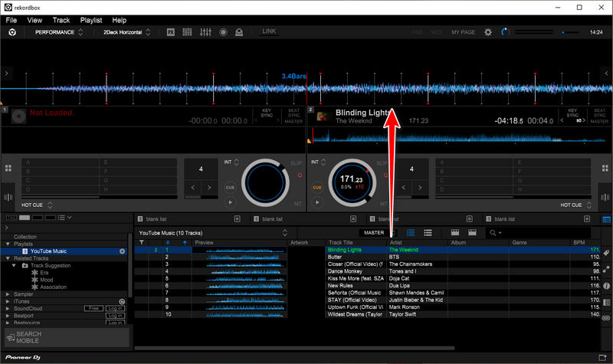613x364 pixels.
Task: Open deck 2 pad mode grid icon
Action: coord(605,168)
